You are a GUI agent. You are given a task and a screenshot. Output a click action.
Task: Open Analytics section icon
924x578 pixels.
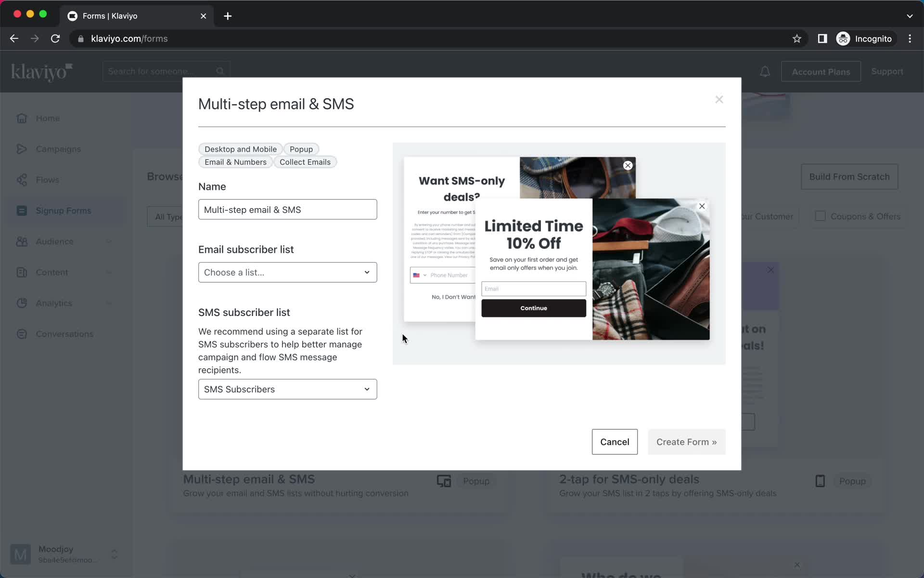[x=21, y=303]
